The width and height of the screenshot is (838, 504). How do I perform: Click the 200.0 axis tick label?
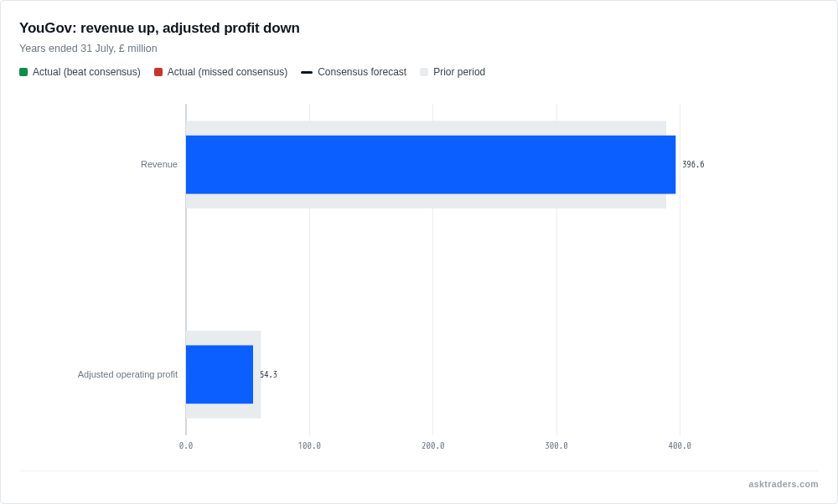(x=433, y=445)
